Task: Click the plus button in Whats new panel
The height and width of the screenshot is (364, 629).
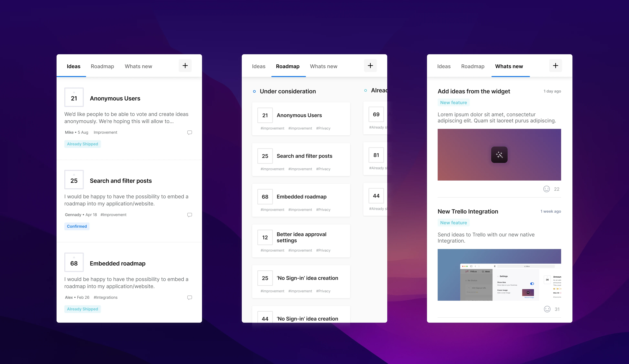Action: pyautogui.click(x=555, y=66)
